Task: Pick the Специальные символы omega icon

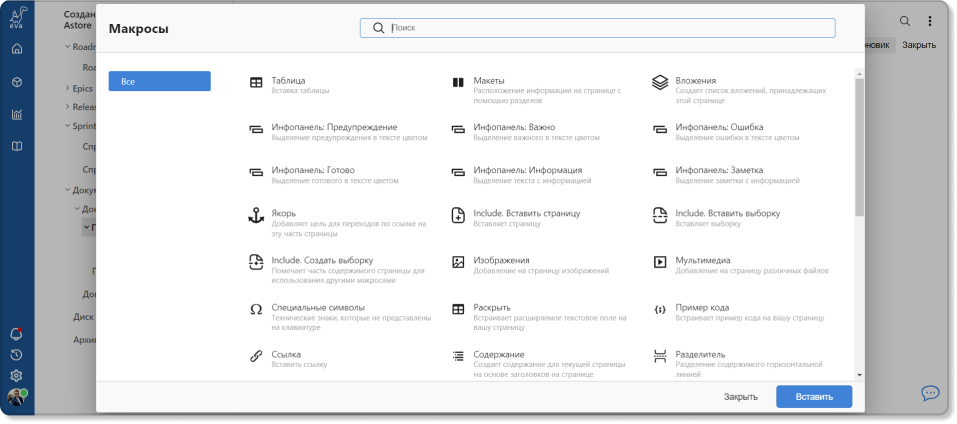Action: [x=256, y=309]
